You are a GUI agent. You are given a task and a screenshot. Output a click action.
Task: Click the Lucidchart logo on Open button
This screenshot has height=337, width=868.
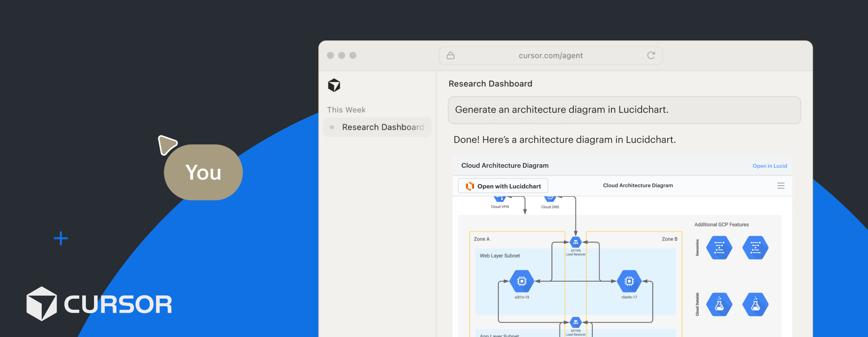coord(470,186)
